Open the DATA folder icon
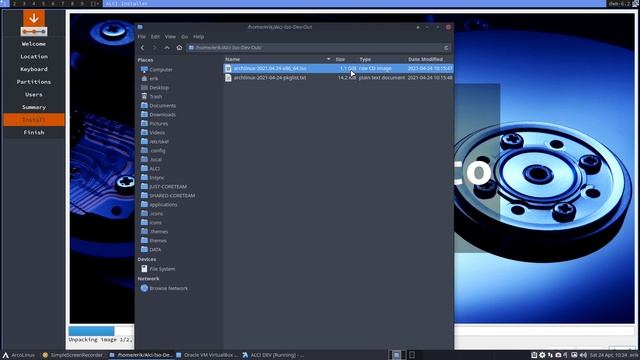The height and width of the screenshot is (360, 640). tap(144, 249)
